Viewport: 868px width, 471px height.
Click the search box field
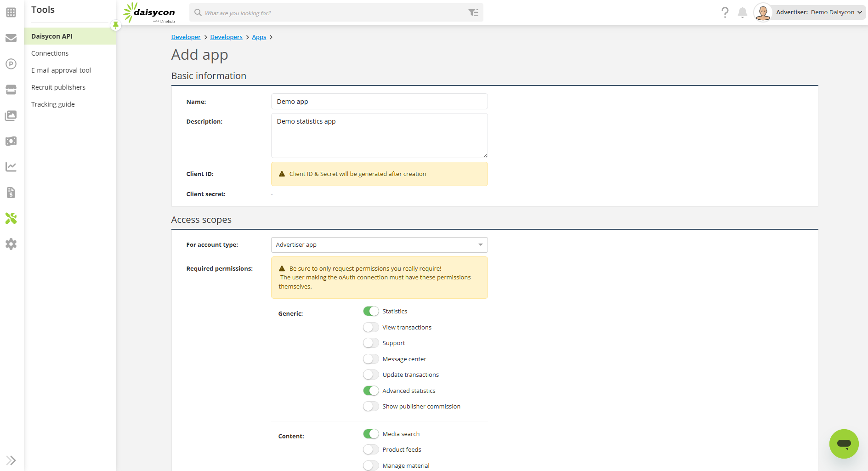pyautogui.click(x=336, y=12)
